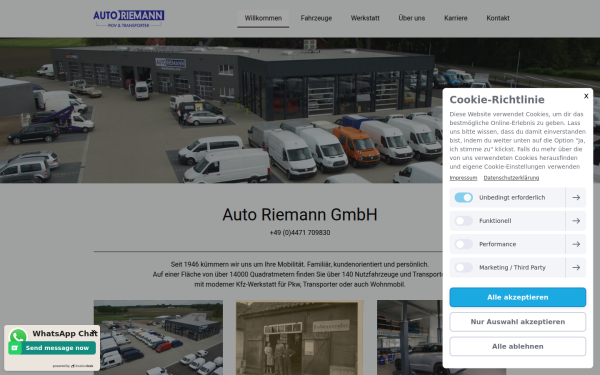Enable the Marketing / Third Party switch

(463, 267)
